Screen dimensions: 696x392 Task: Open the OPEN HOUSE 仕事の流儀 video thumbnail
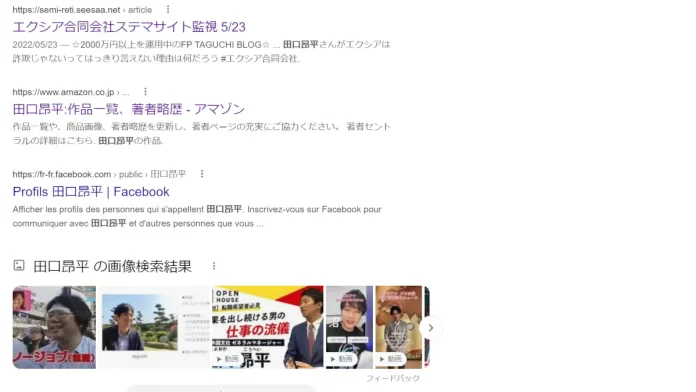268,327
